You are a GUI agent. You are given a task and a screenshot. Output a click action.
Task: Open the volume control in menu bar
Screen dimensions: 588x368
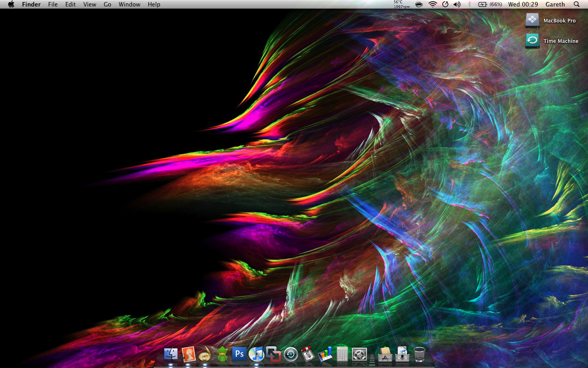coord(457,4)
